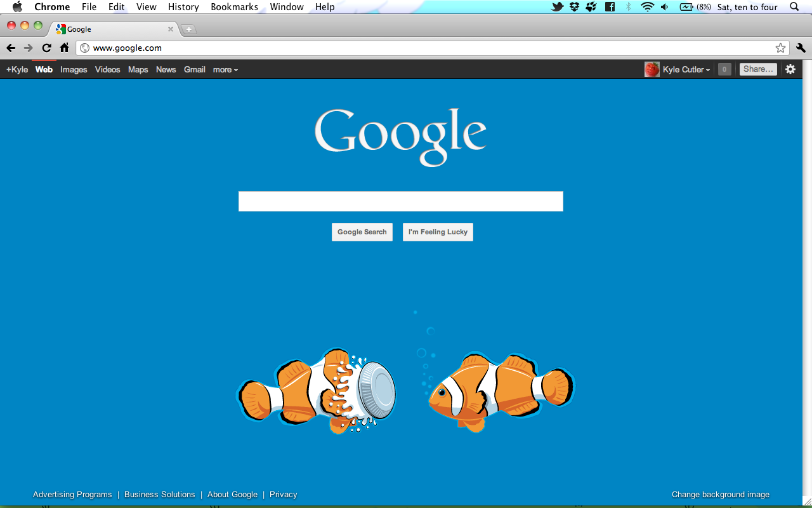This screenshot has width=812, height=508.
Task: Click the address bar showing www.google.com
Action: click(x=432, y=48)
